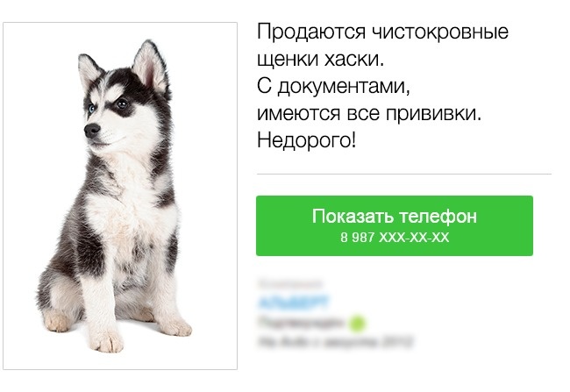
Task: Click the имеются все прививки line
Action: click(369, 113)
